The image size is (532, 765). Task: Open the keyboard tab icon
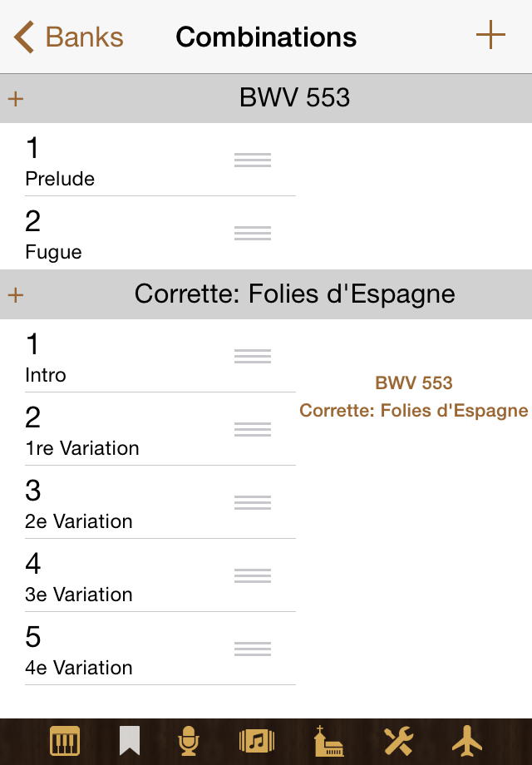(65, 741)
